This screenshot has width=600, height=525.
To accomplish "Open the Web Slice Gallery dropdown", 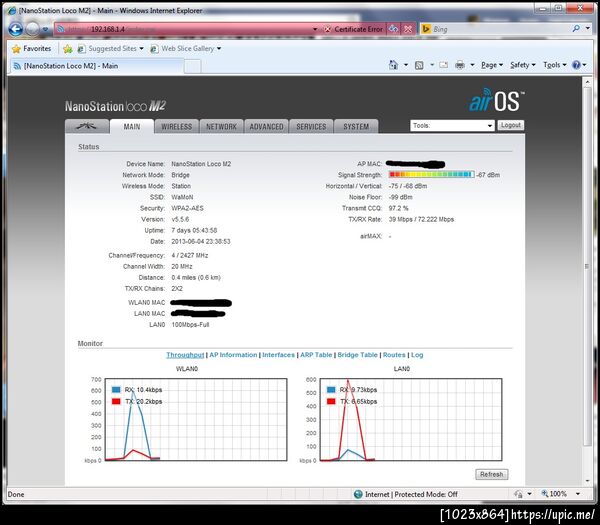I will (x=186, y=49).
